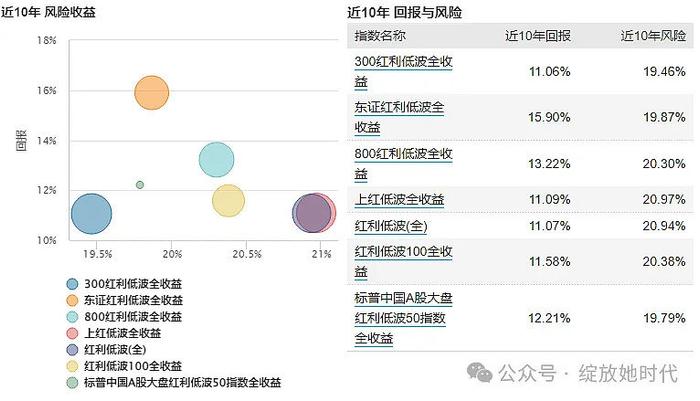700x401 pixels.
Task: Toggle the 300红利低波全收益 legend entry
Action: pos(124,284)
